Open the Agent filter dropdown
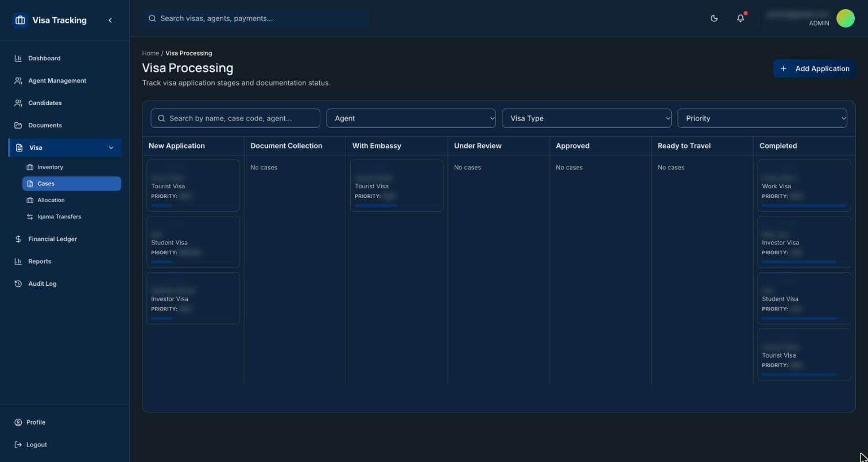This screenshot has height=462, width=868. (411, 118)
